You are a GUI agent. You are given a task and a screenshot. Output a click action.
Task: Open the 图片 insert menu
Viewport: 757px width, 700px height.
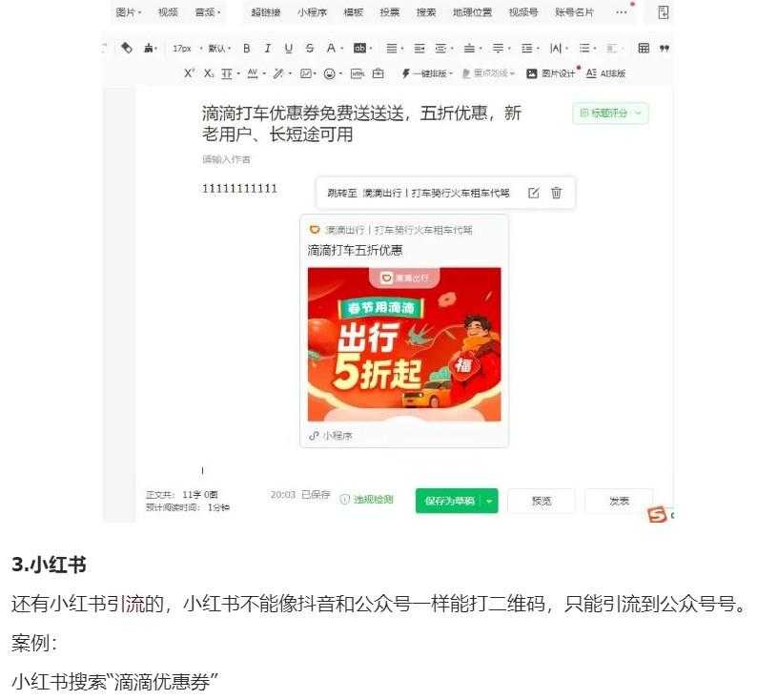129,12
